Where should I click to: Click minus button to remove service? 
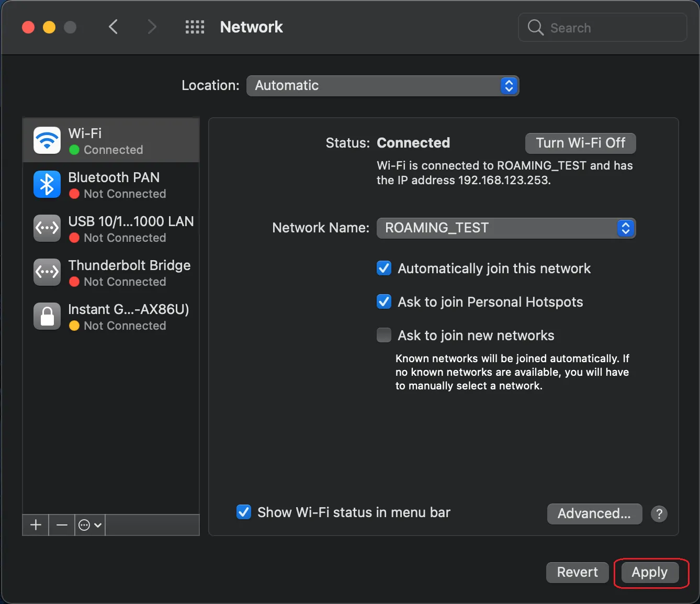click(62, 525)
